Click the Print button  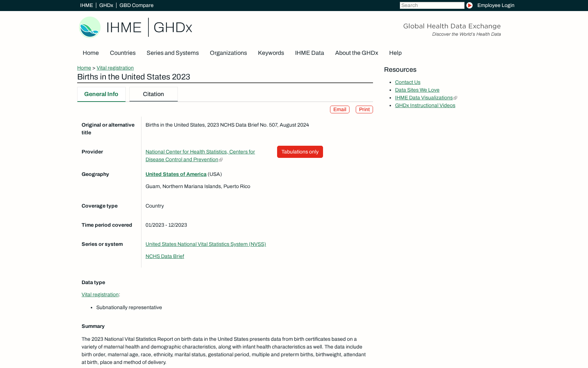(x=364, y=109)
